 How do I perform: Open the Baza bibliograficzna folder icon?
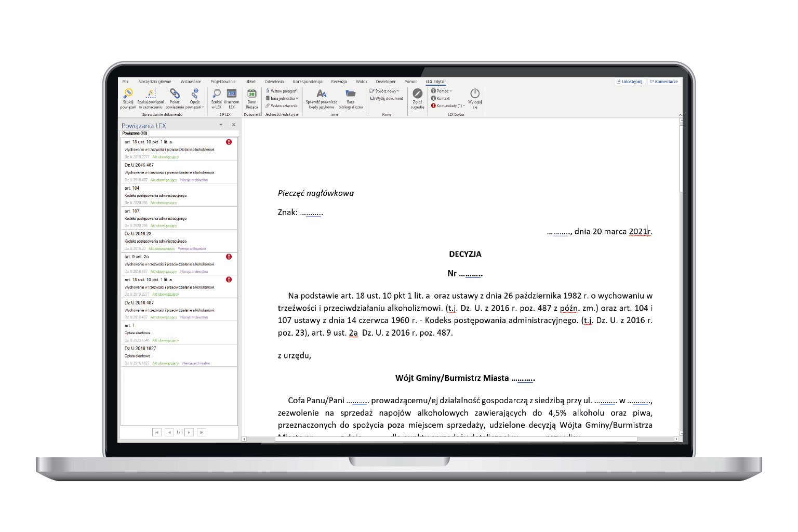point(351,94)
